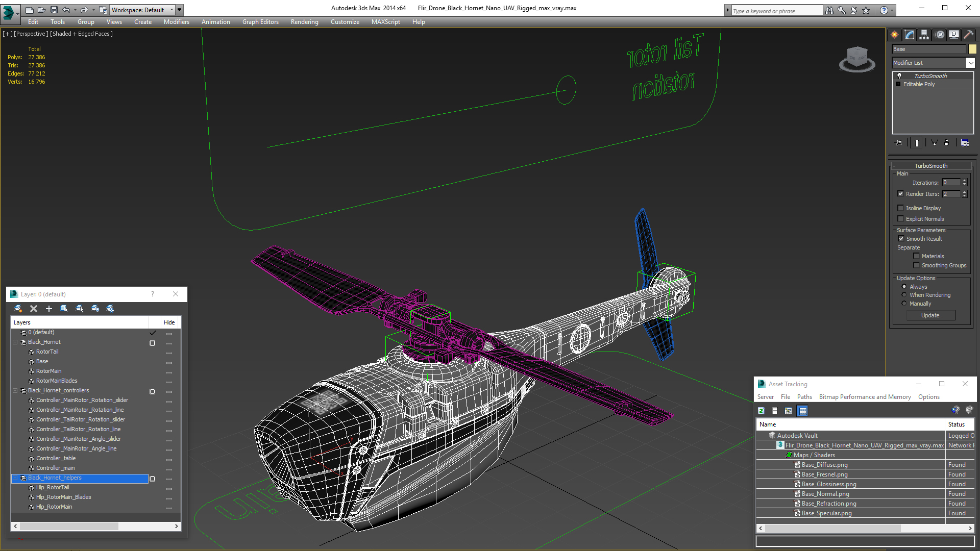Image resolution: width=980 pixels, height=551 pixels.
Task: Open the Rendering menu
Action: pyautogui.click(x=304, y=22)
